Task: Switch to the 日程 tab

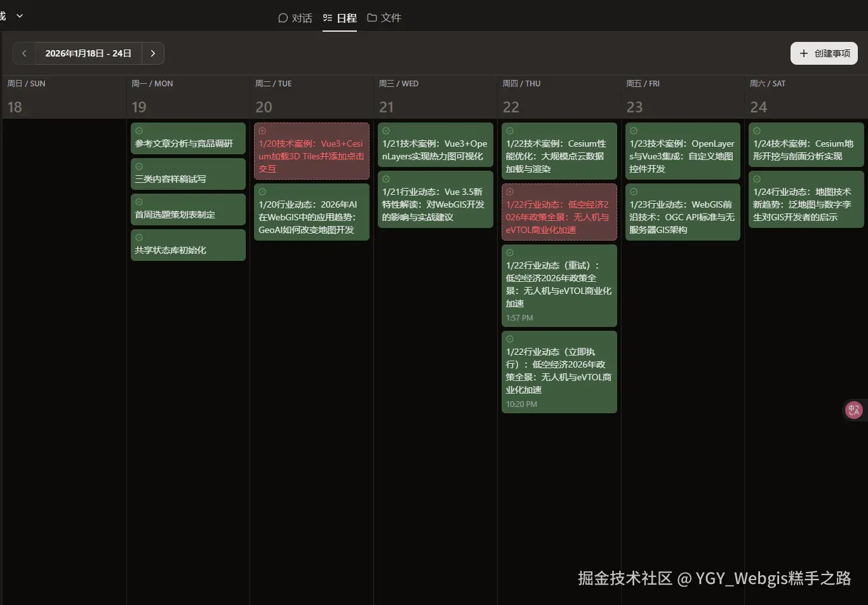Action: coord(340,18)
